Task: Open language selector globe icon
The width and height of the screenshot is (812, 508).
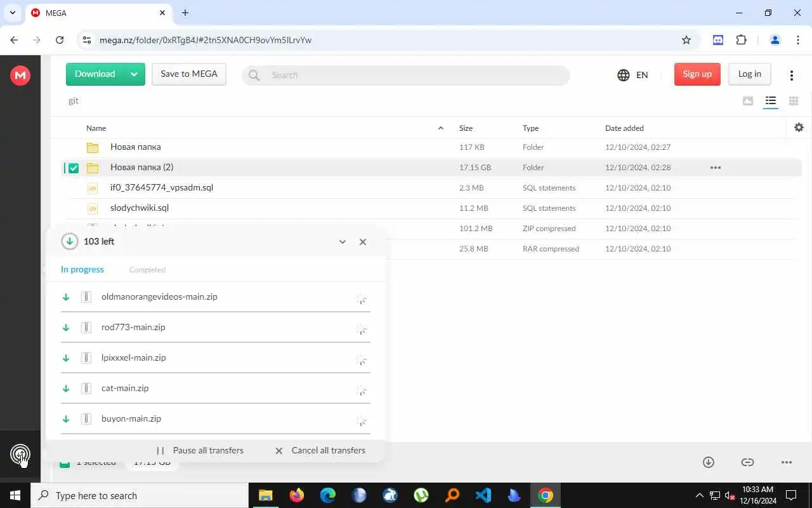Action: pyautogui.click(x=624, y=75)
